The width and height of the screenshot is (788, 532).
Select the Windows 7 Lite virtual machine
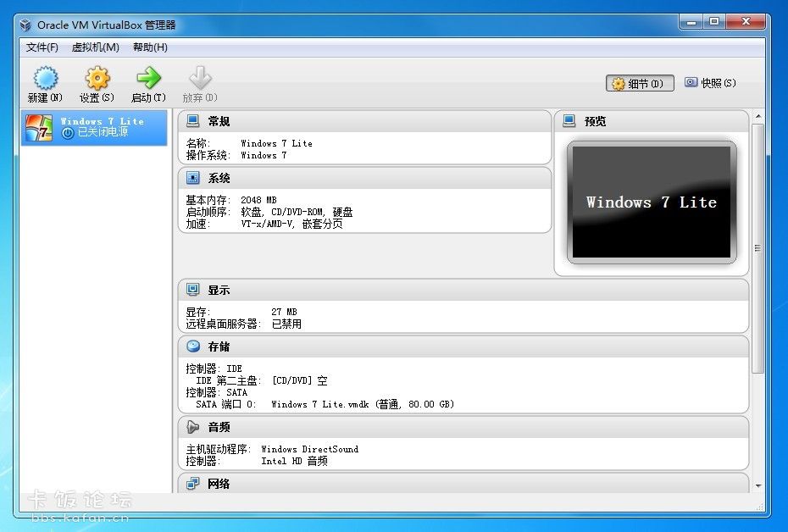coord(94,127)
